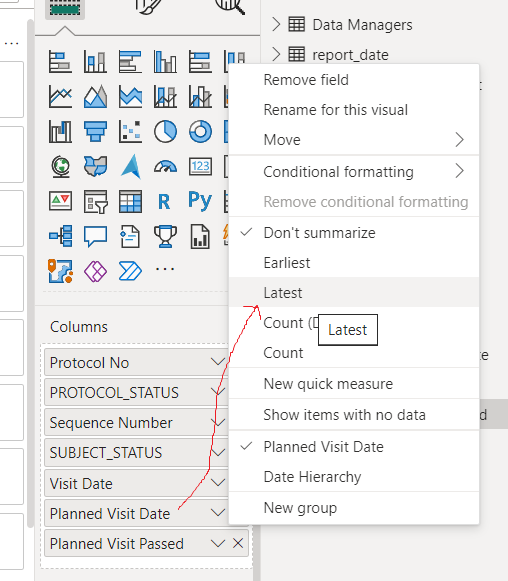Choose Count (Distinct) in the menu

point(291,323)
